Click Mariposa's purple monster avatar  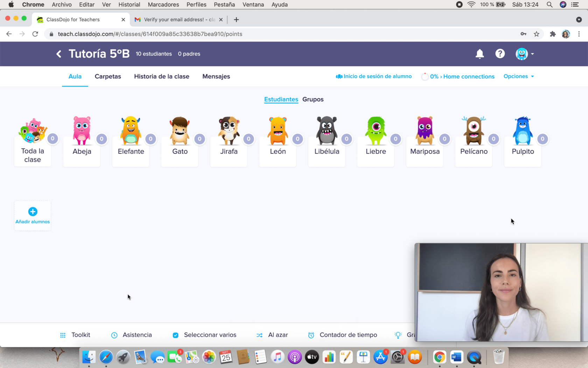pyautogui.click(x=425, y=130)
